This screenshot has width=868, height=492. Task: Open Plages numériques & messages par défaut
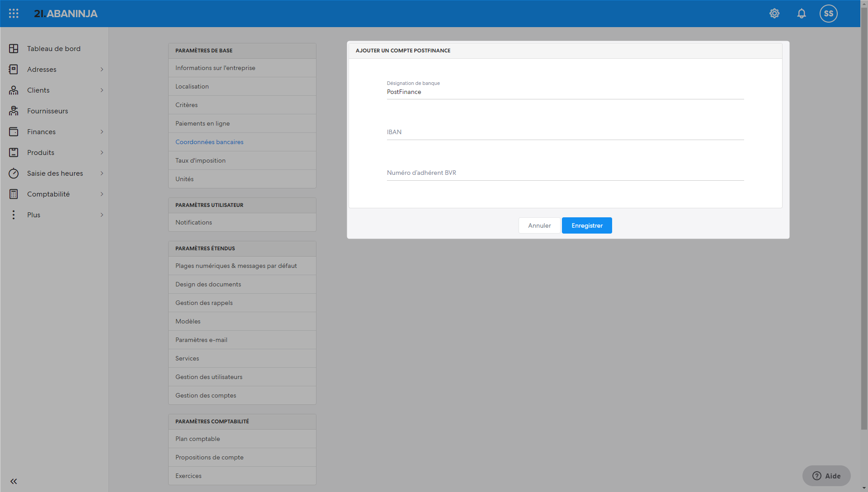coord(242,266)
